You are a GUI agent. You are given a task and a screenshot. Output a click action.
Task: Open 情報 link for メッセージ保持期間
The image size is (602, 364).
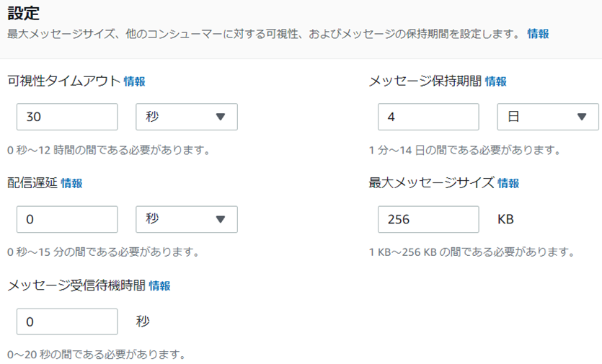495,81
